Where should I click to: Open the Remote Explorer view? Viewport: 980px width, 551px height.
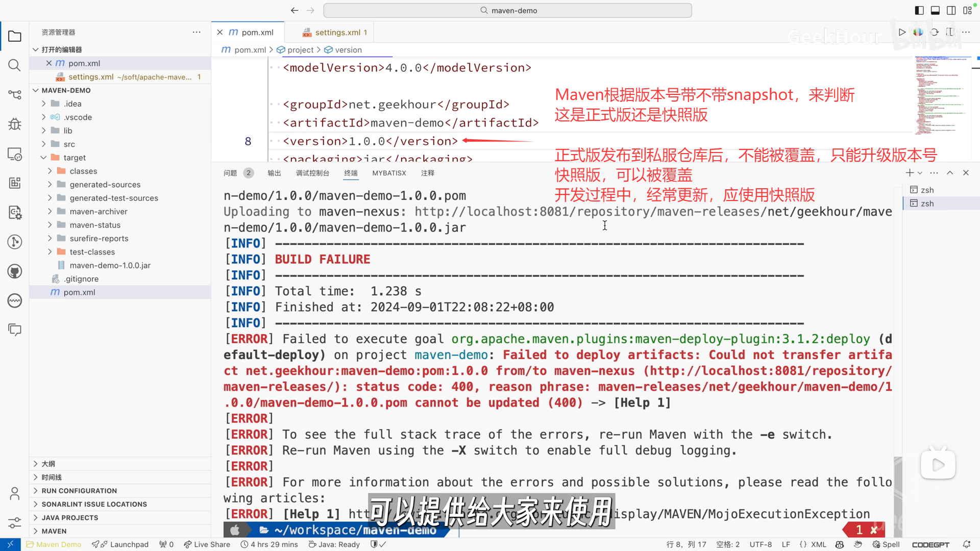(x=15, y=154)
